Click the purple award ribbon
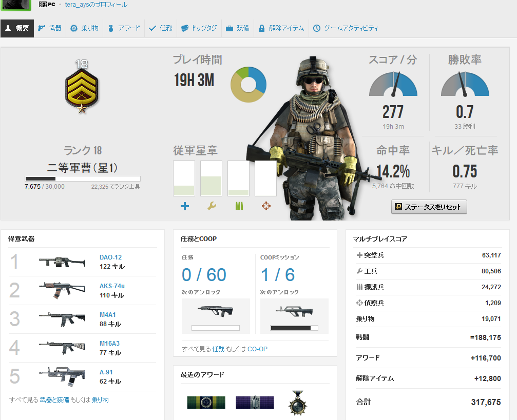Screen dimensions: 517x420 (x=255, y=403)
